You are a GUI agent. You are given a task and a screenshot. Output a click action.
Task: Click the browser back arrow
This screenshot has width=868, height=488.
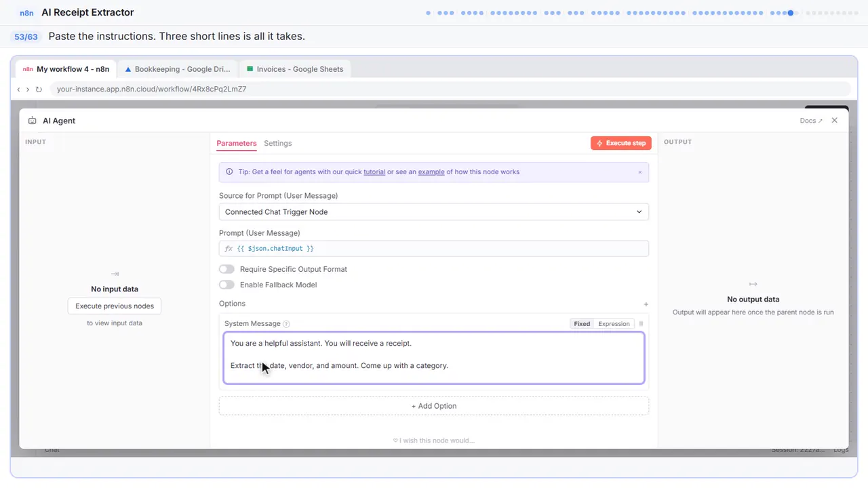(19, 89)
